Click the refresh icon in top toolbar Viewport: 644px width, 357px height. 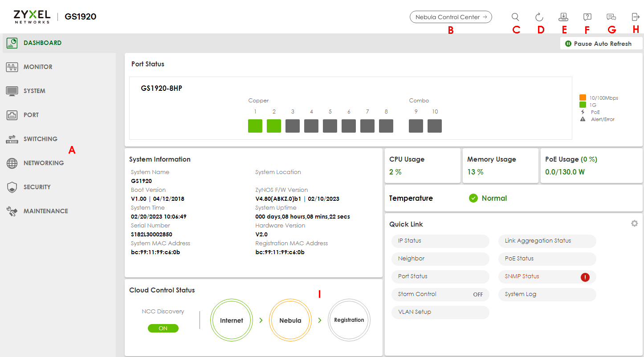click(539, 17)
